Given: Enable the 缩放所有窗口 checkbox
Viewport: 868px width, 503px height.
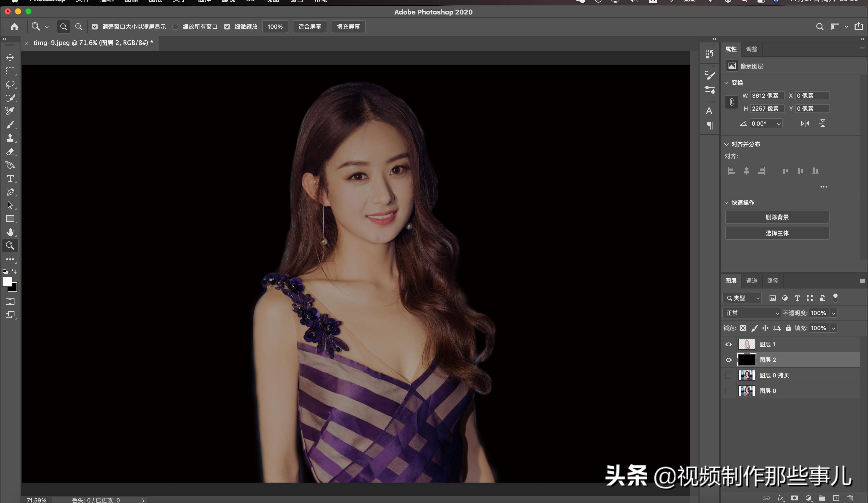Looking at the screenshot, I should [x=175, y=27].
